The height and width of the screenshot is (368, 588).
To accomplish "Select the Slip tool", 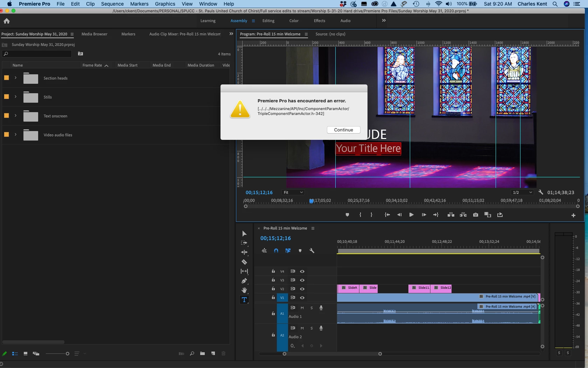I will point(244,271).
